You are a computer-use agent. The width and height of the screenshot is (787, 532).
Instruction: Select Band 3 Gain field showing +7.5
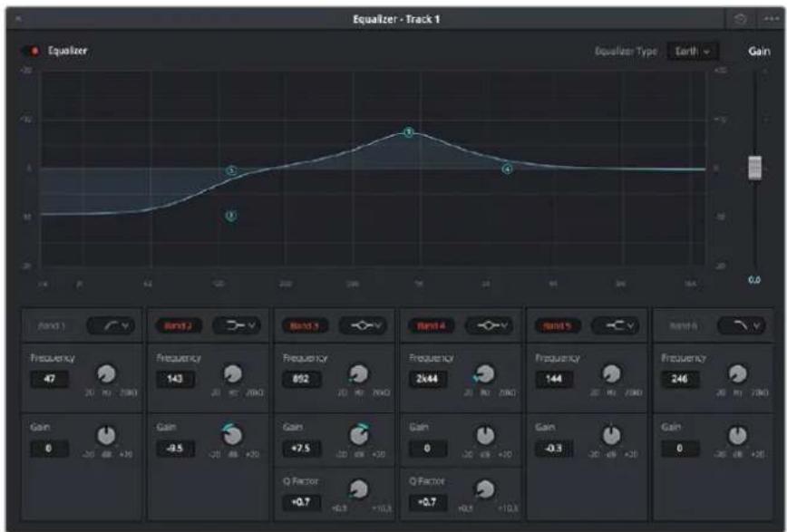coord(302,449)
